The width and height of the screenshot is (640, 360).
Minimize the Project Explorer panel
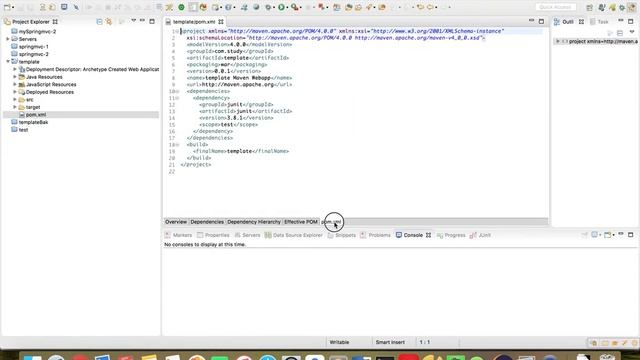pyautogui.click(x=142, y=21)
